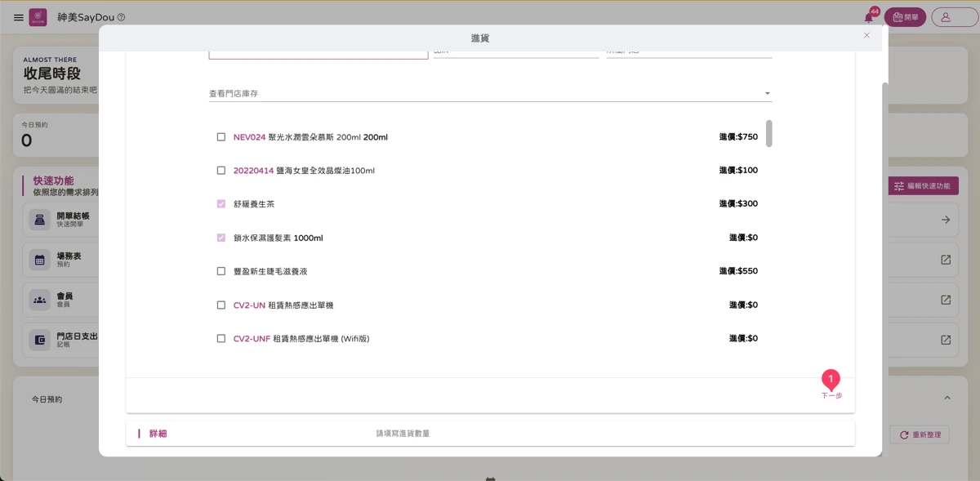Select product code CV2-UN
This screenshot has height=481, width=980.
[249, 305]
